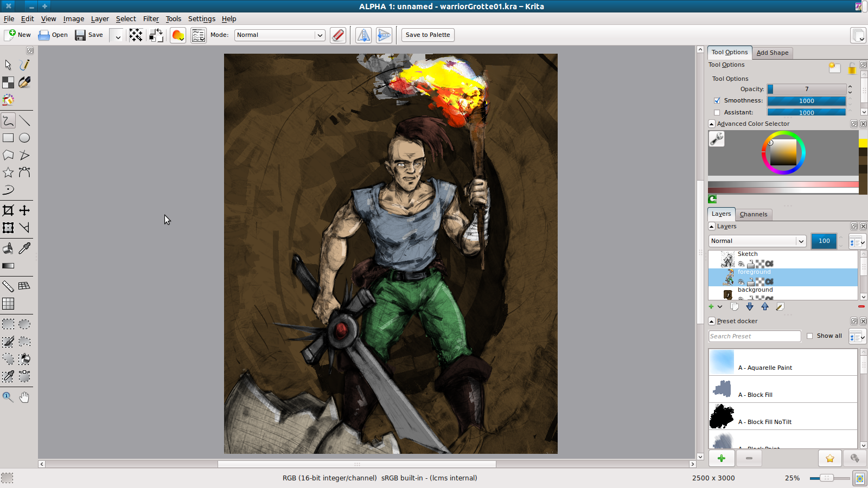The image size is (868, 488).
Task: Toggle eraser mode in toolbar
Action: coord(338,35)
